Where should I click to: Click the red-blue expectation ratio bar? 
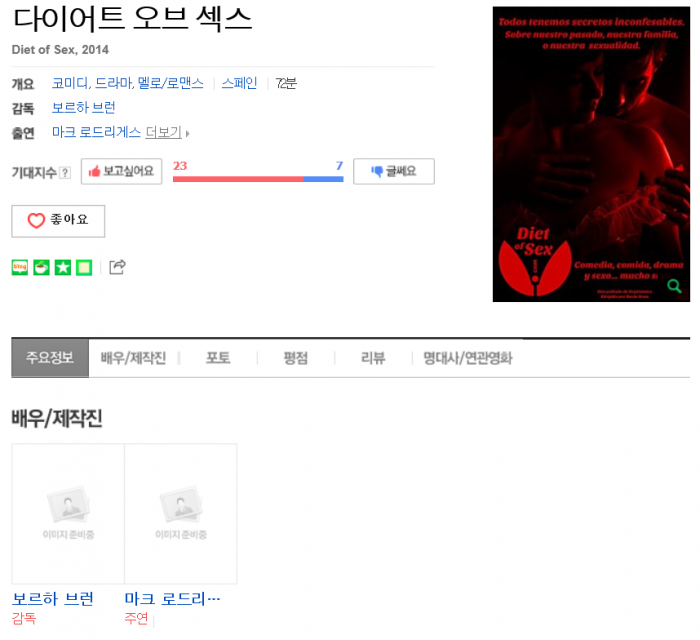click(258, 179)
